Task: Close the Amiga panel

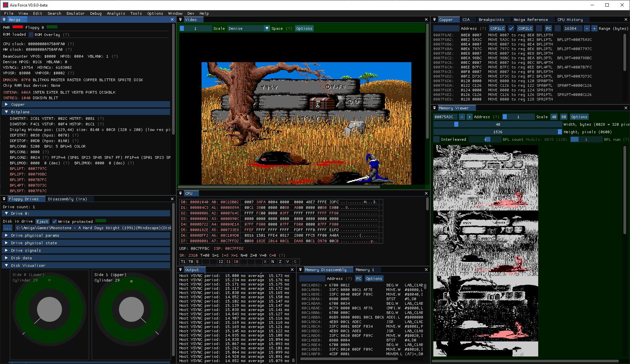Action: click(x=172, y=20)
